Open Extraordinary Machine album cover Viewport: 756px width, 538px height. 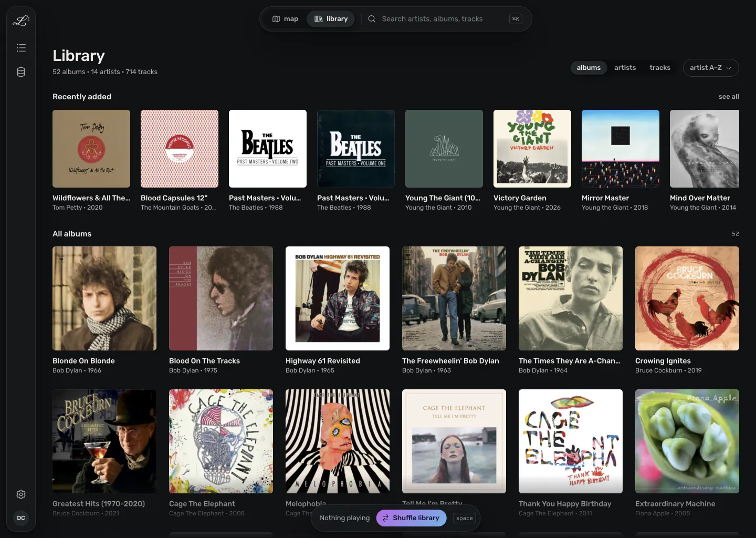(687, 441)
